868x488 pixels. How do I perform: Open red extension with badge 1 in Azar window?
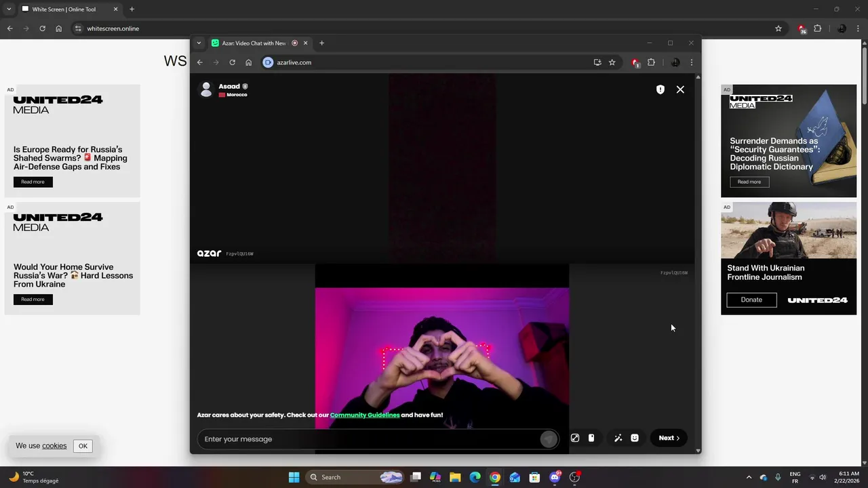(635, 62)
